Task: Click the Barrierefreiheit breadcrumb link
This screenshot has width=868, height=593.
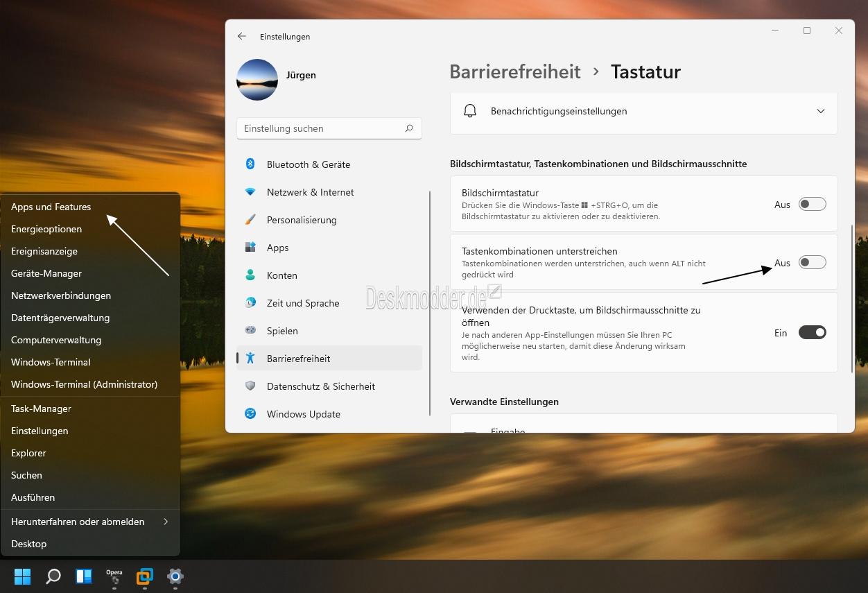Action: click(x=515, y=71)
